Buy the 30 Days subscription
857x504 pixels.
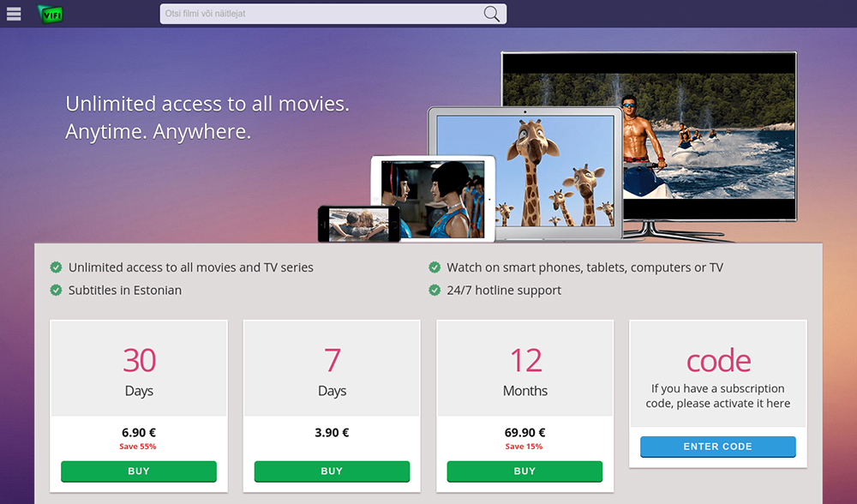[139, 471]
